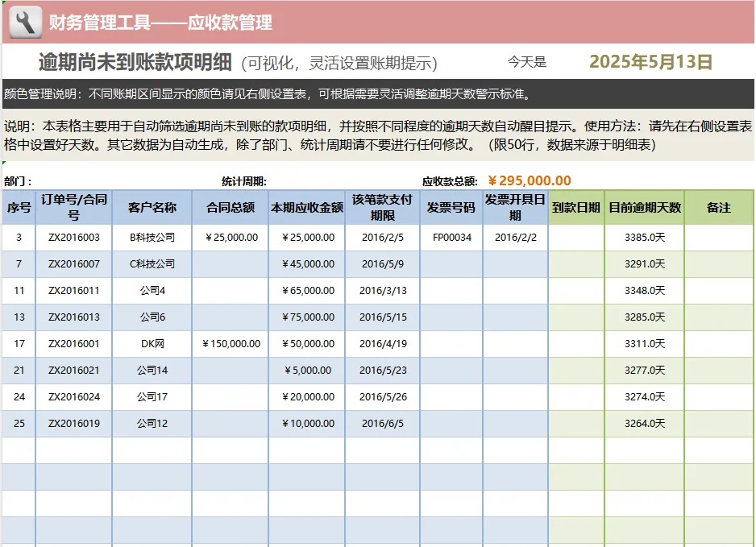756x547 pixels.
Task: Click payment deadline 2016/5/23
Action: (383, 370)
